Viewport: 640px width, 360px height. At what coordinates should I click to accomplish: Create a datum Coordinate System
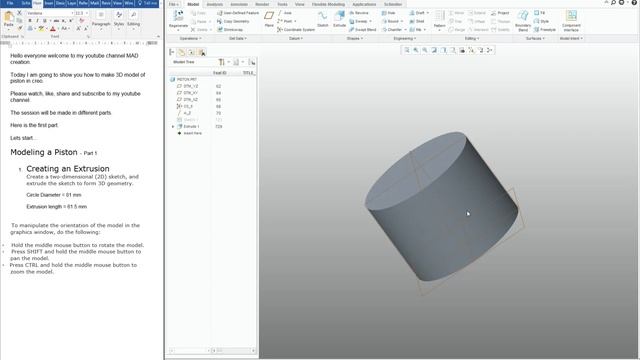296,30
